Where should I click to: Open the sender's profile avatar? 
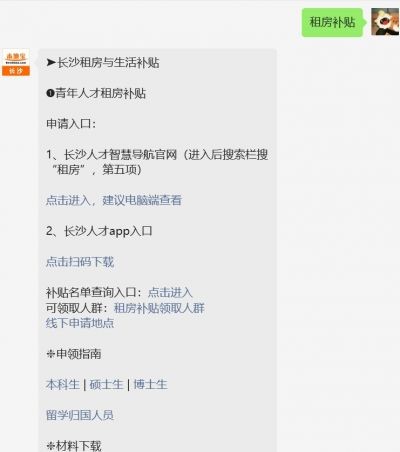tap(385, 22)
